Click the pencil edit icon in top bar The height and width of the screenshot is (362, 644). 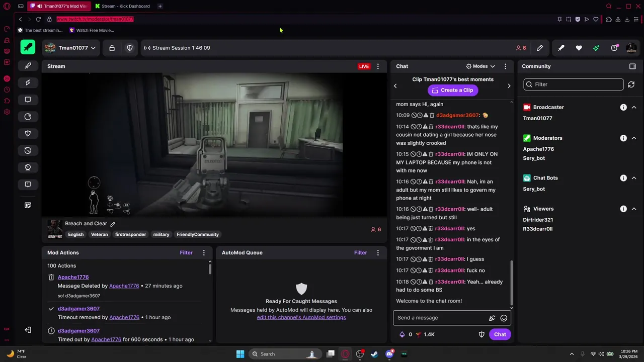click(540, 48)
